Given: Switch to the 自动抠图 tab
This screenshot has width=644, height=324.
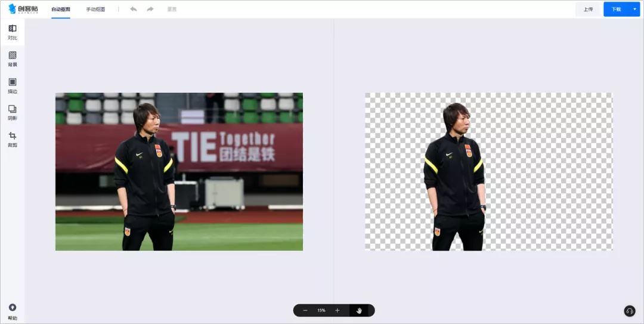Looking at the screenshot, I should coord(60,9).
